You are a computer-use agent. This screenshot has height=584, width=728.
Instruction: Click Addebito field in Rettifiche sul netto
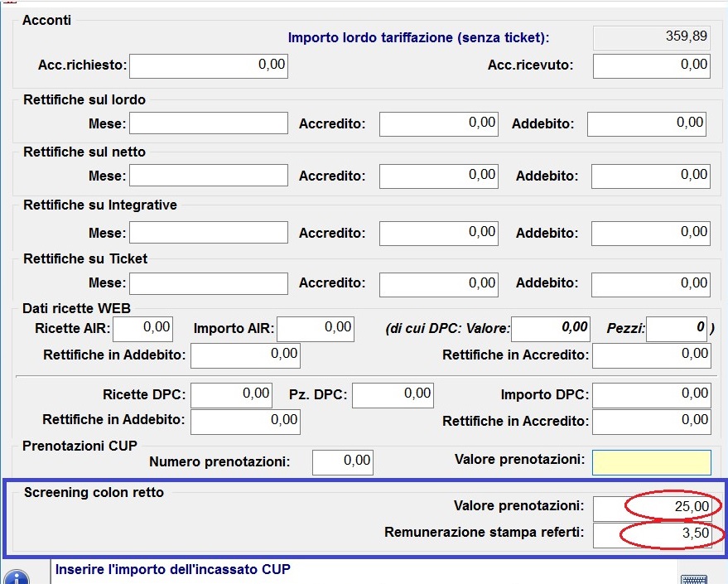(651, 176)
